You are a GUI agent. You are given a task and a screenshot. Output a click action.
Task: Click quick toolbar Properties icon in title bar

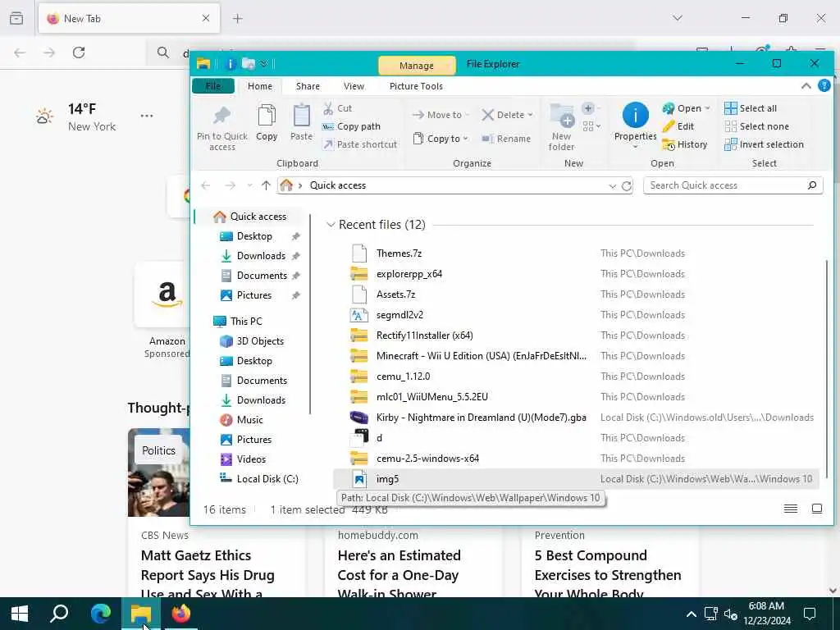231,64
